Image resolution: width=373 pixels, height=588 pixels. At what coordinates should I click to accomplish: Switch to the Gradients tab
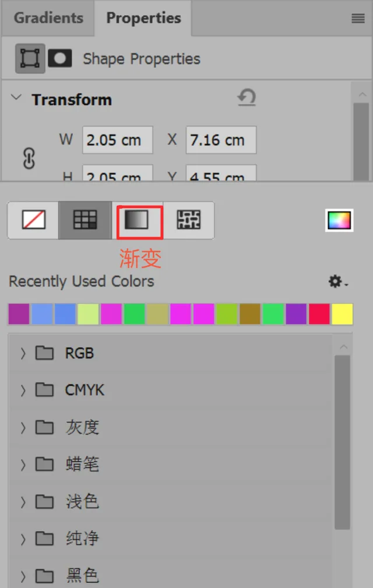pyautogui.click(x=48, y=18)
